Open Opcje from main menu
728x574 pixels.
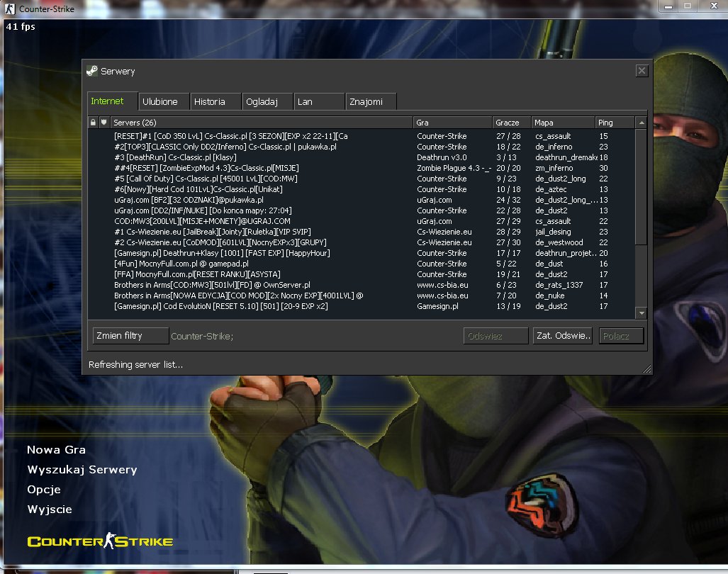[44, 490]
